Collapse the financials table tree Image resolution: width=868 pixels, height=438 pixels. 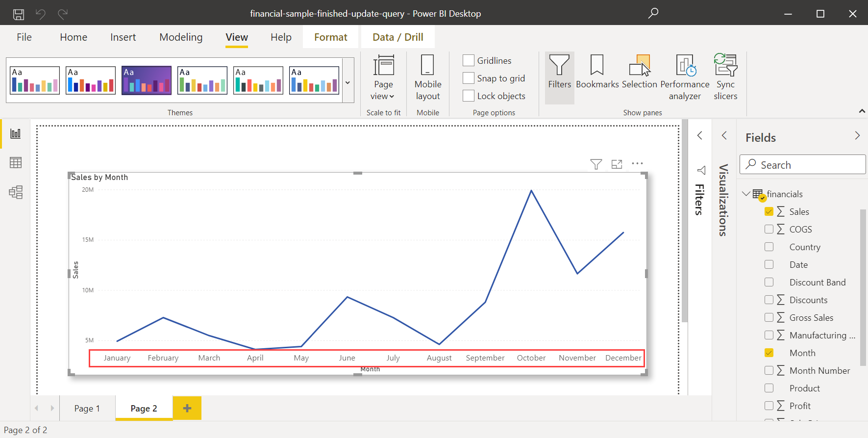point(746,194)
